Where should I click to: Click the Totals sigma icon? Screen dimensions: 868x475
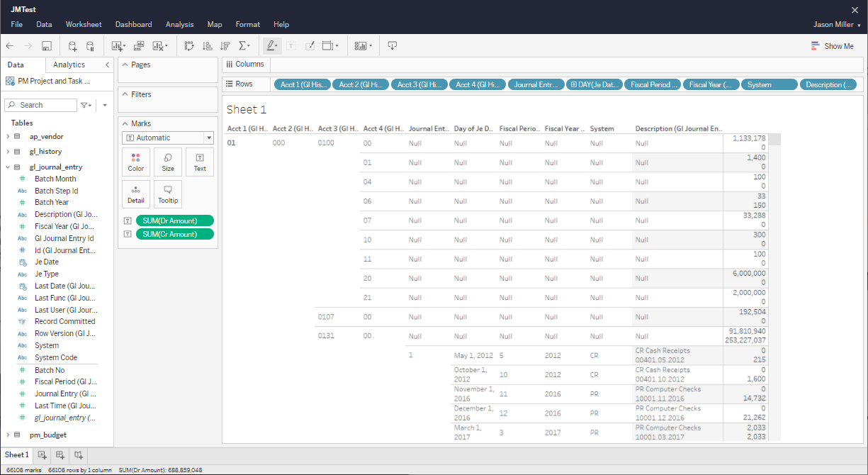click(x=244, y=46)
